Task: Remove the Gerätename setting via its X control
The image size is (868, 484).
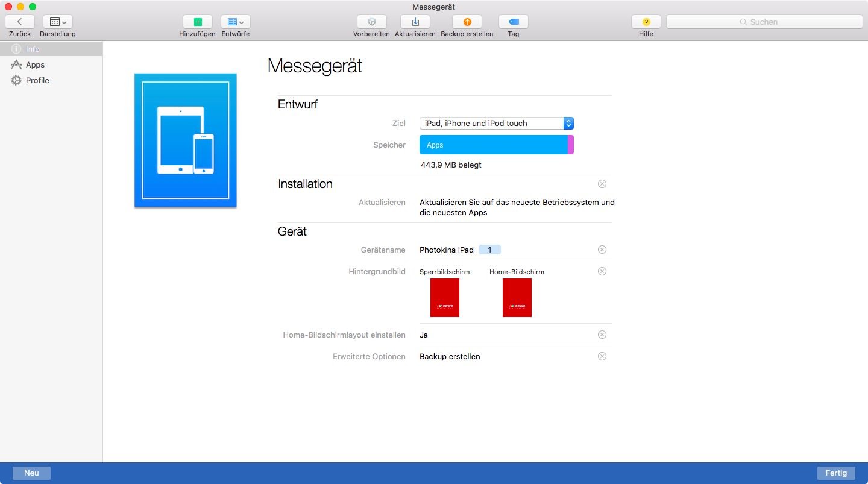Action: (x=602, y=249)
